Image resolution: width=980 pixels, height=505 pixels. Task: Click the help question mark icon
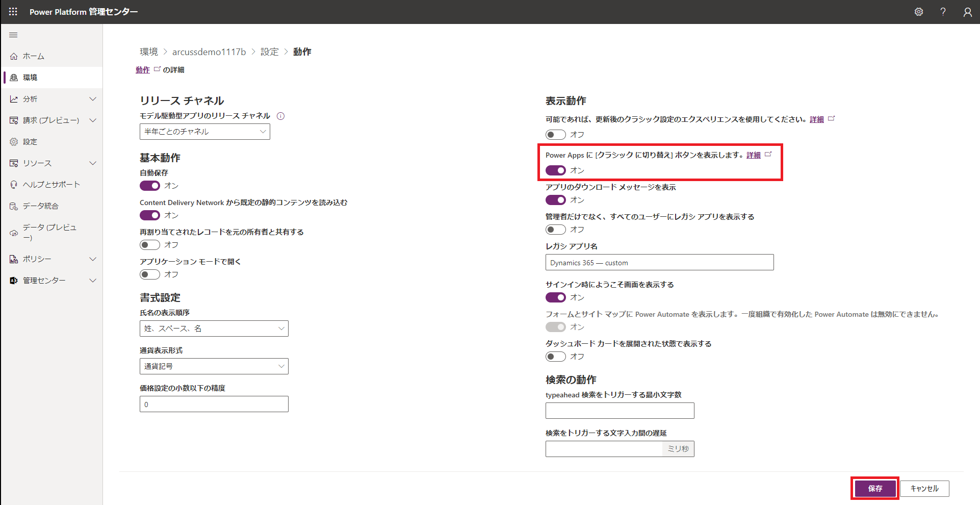pos(943,12)
